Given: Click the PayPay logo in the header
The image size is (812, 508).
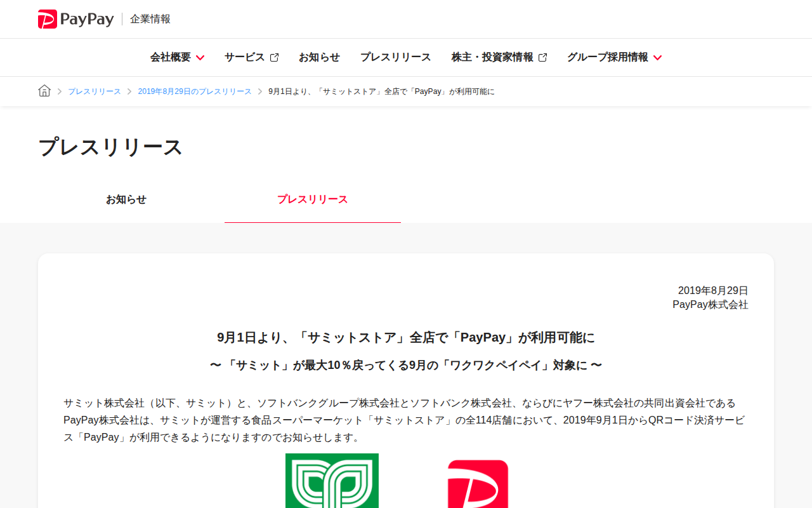Looking at the screenshot, I should coord(76,19).
